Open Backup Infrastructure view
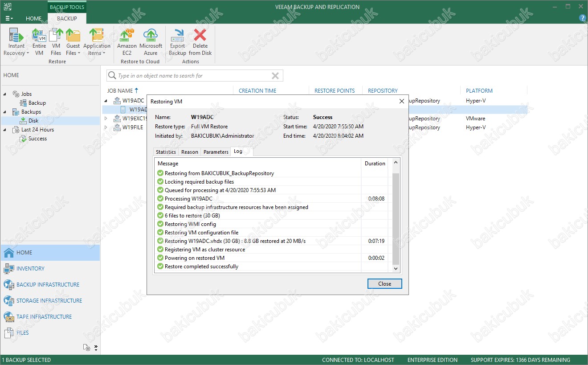 point(50,284)
